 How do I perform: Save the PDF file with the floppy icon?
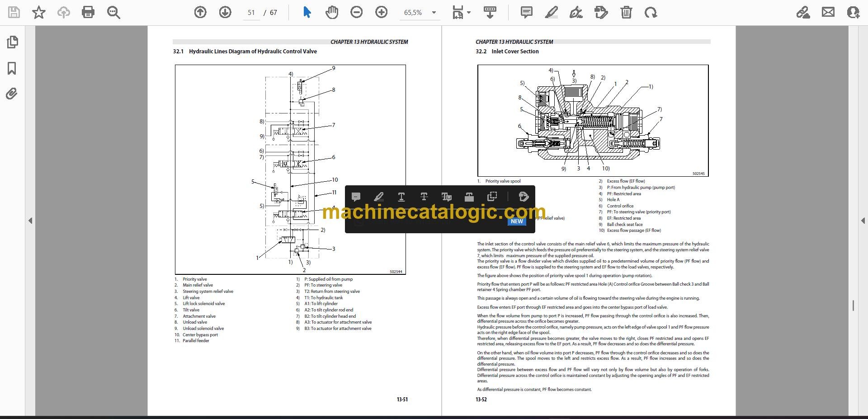[x=14, y=13]
